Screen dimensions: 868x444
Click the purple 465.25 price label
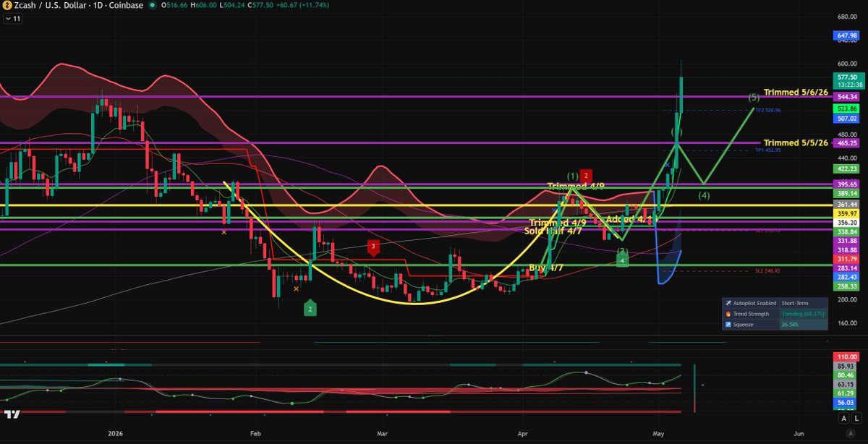tap(847, 143)
